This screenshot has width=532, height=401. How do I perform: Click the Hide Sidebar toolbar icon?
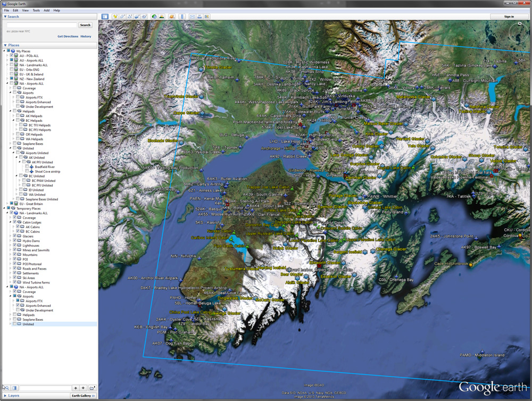105,16
